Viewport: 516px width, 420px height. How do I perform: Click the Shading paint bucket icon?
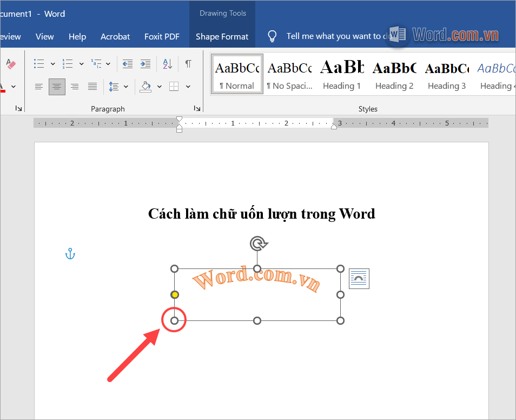pyautogui.click(x=147, y=87)
